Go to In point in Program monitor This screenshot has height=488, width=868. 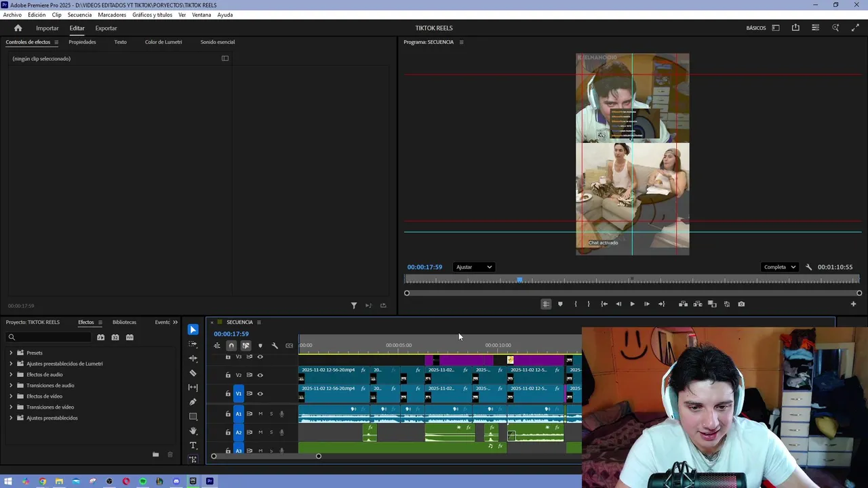(604, 304)
